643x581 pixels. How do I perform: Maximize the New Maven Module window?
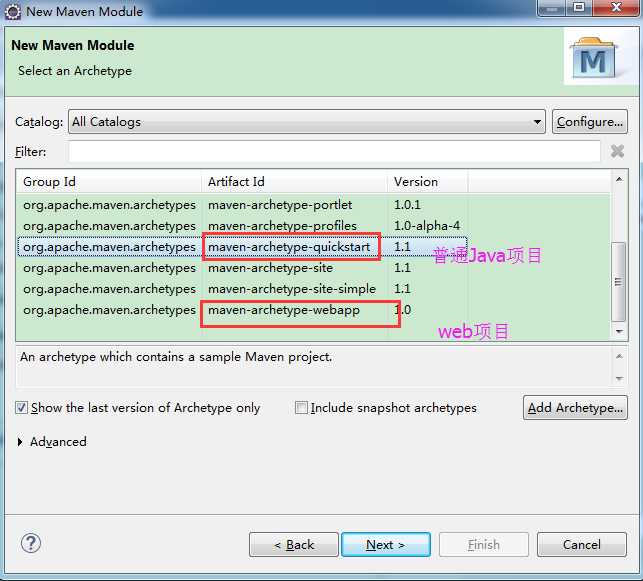pos(579,7)
